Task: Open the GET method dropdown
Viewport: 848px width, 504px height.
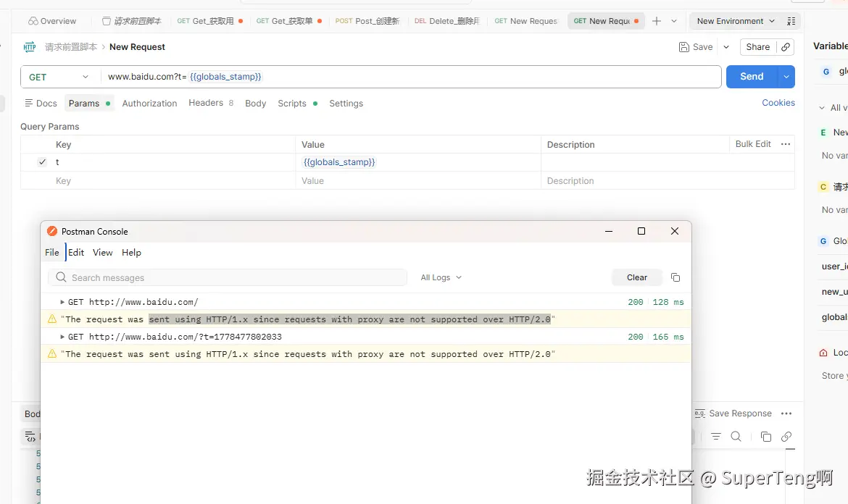Action: (x=59, y=77)
